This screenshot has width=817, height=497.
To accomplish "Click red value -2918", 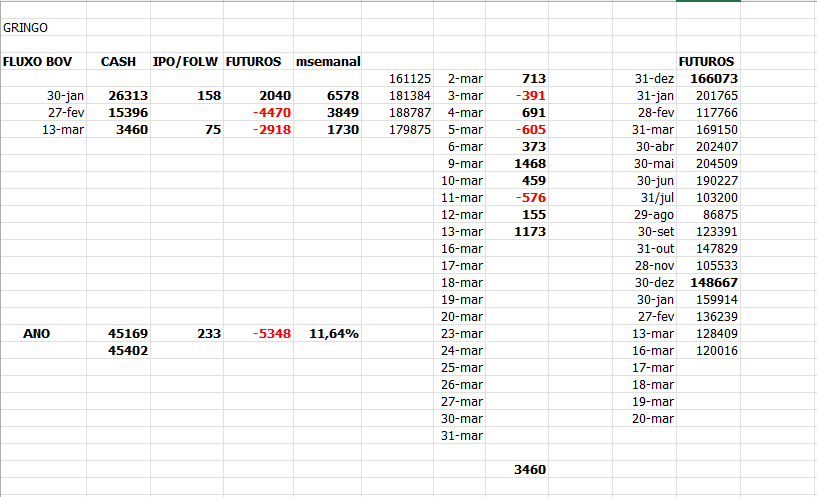I will (258, 130).
